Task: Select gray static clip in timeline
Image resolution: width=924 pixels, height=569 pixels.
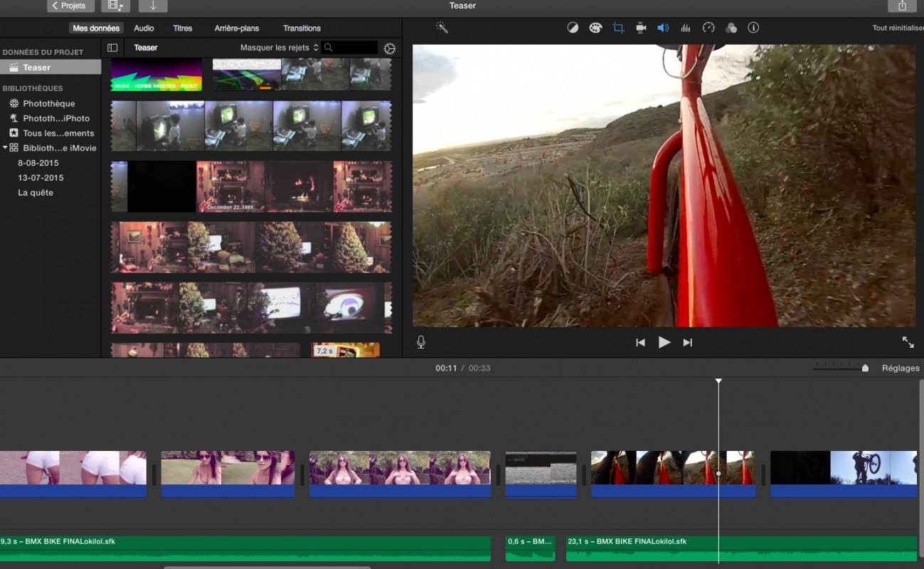Action: [541, 474]
